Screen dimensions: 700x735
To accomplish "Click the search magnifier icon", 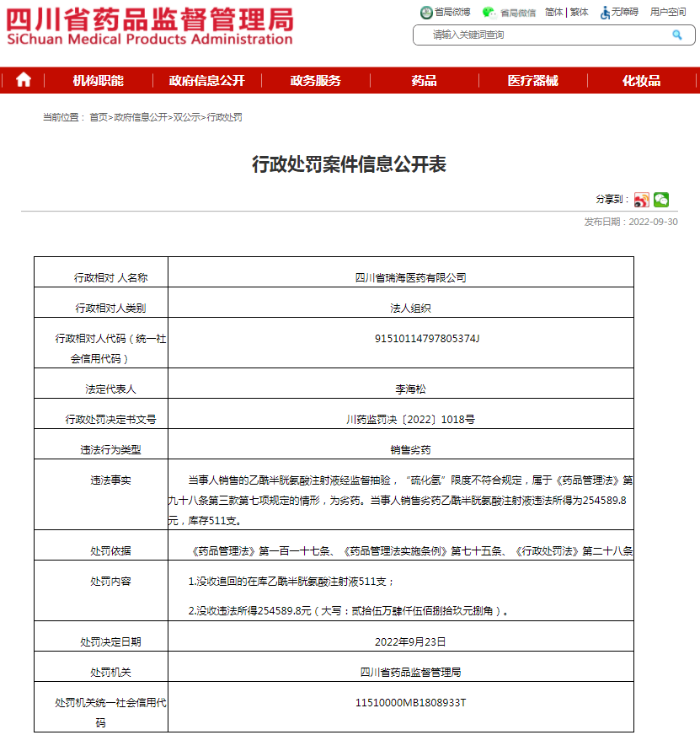I will point(676,35).
